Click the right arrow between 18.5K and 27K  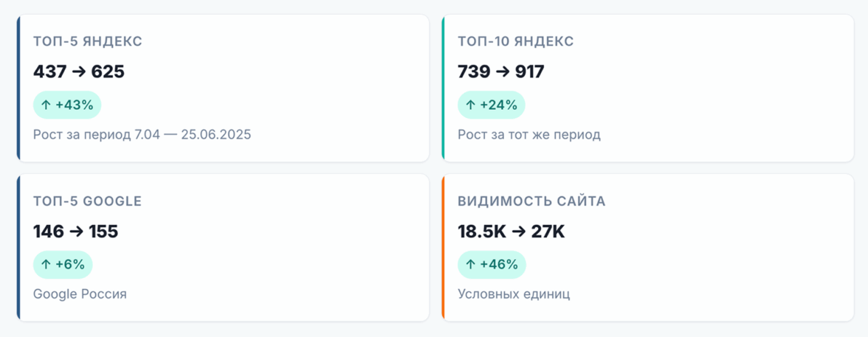pyautogui.click(x=519, y=232)
